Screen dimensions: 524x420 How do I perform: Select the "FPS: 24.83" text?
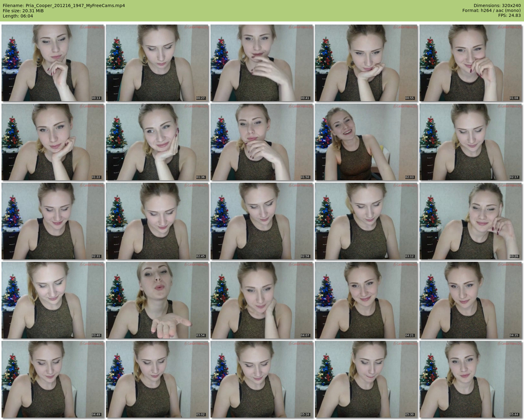[509, 16]
